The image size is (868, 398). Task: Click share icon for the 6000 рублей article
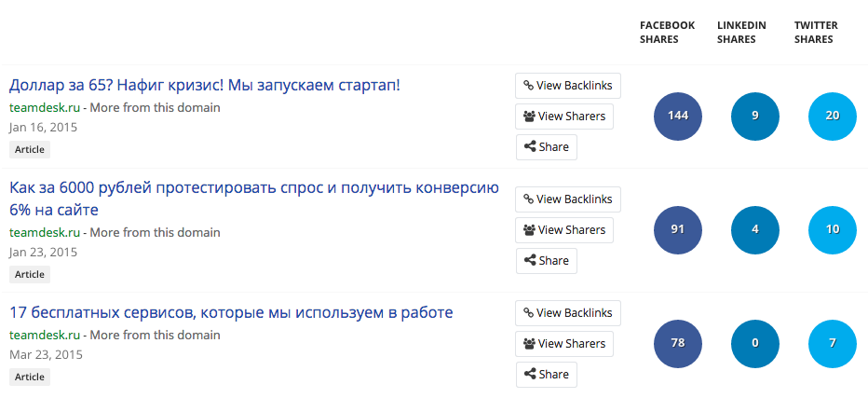[530, 261]
